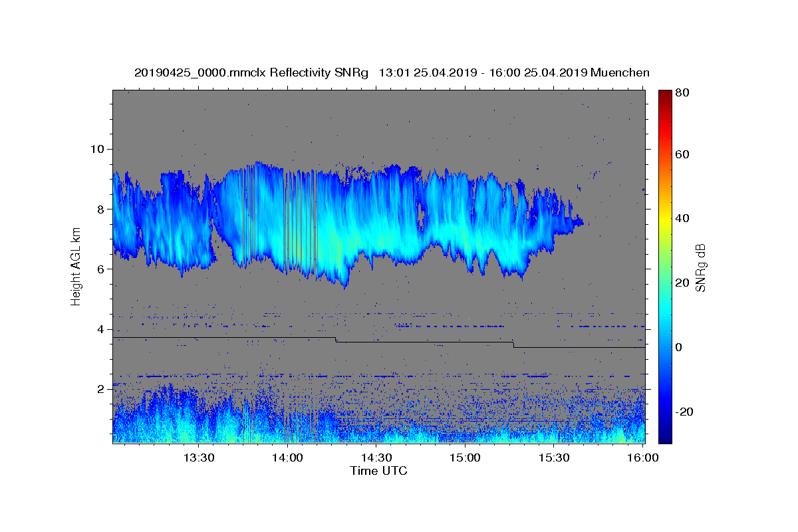Image resolution: width=798 pixels, height=532 pixels.
Task: Select the 13:30 time tick label
Action: (x=198, y=458)
